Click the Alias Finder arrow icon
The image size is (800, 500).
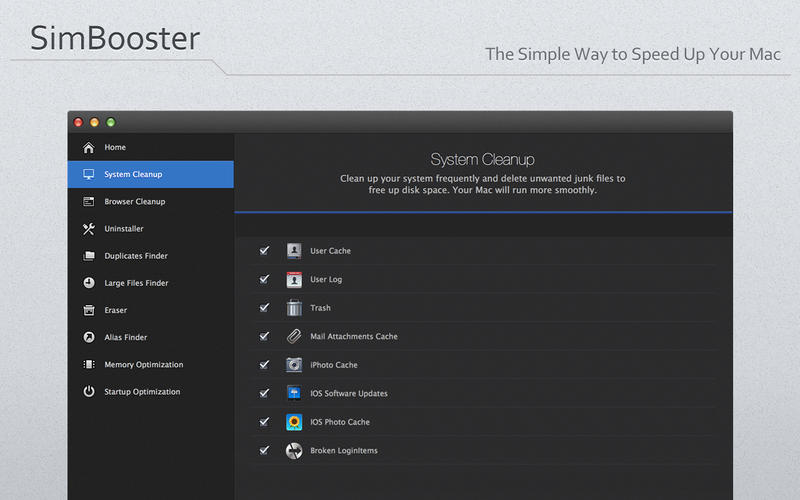pos(89,337)
